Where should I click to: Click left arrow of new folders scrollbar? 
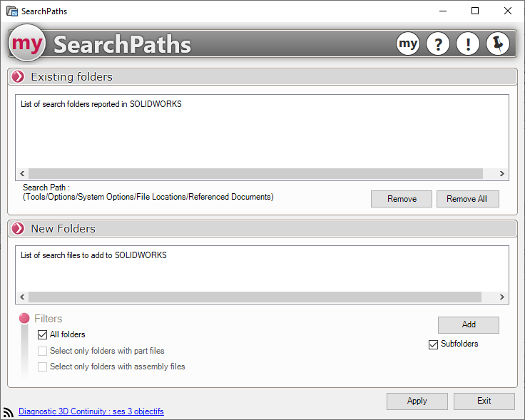pos(22,297)
